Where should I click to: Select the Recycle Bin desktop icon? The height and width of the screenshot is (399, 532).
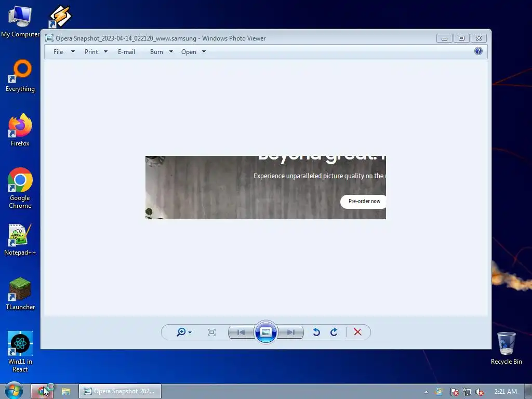pyautogui.click(x=506, y=349)
